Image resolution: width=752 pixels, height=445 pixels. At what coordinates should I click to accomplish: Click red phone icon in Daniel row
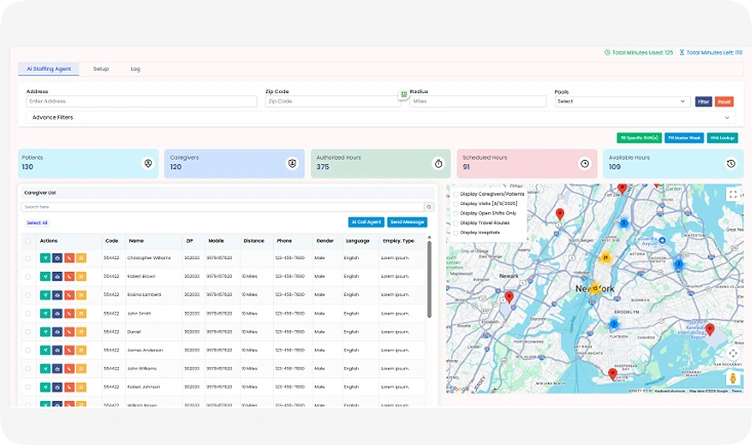pos(69,332)
